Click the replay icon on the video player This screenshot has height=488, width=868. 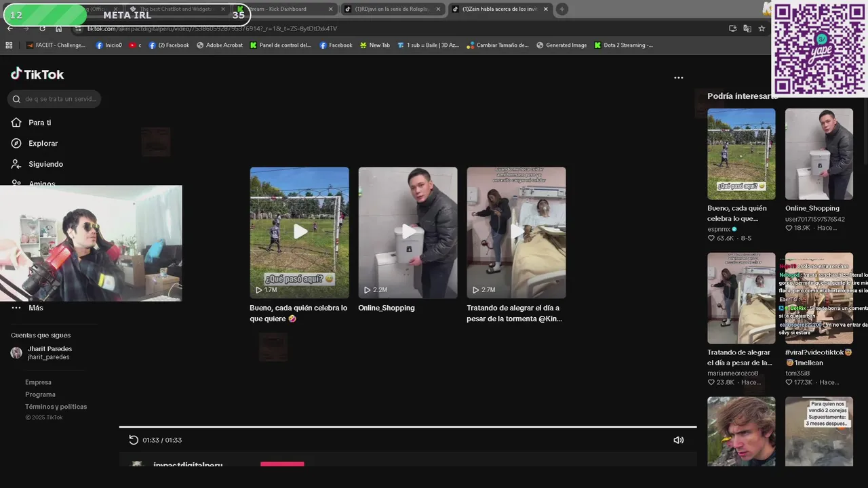(134, 440)
